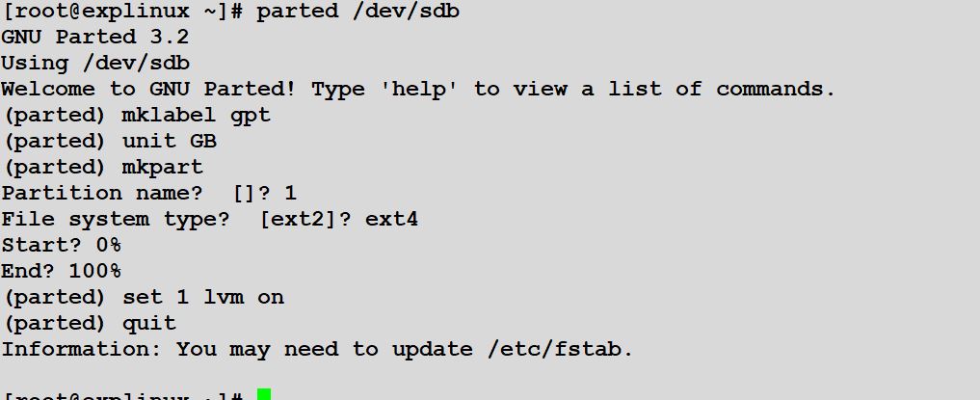Screen dimensions: 980x400
Task: Click the 'End? 100%' line
Action: click(62, 271)
